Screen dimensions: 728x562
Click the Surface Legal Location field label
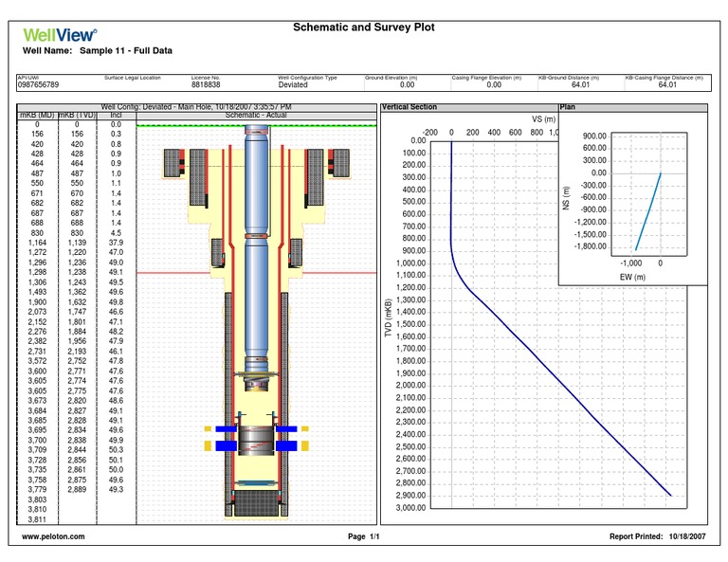click(133, 78)
